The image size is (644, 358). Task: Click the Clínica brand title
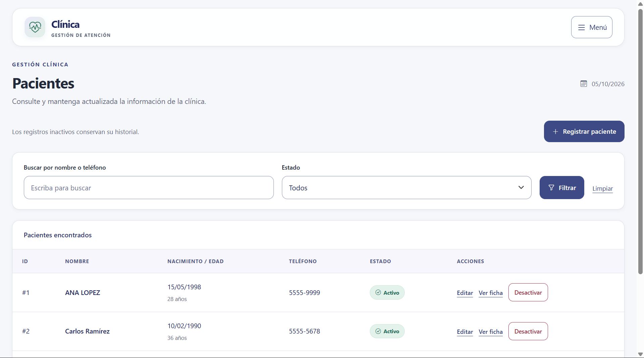tap(65, 24)
